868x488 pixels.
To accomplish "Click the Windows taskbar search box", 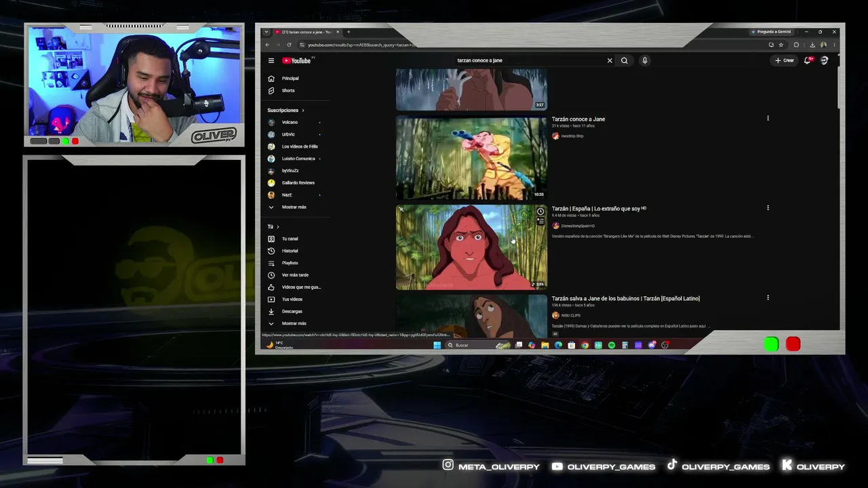I will click(x=477, y=345).
